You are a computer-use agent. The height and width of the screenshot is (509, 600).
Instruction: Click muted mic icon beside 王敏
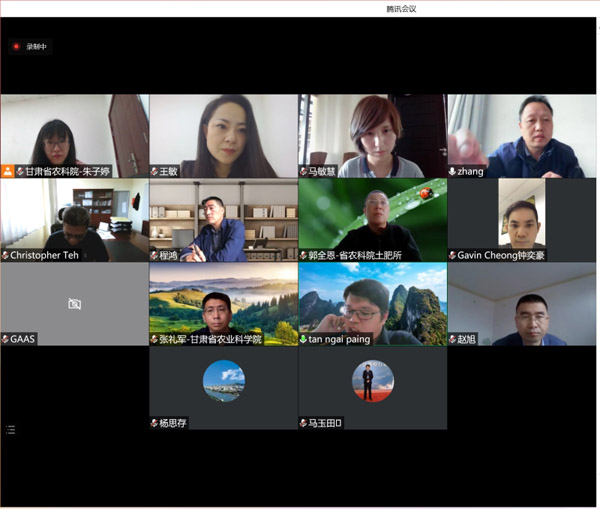coord(155,171)
